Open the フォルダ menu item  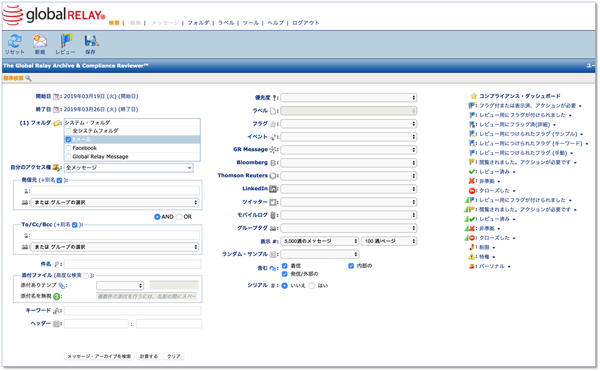click(x=198, y=23)
